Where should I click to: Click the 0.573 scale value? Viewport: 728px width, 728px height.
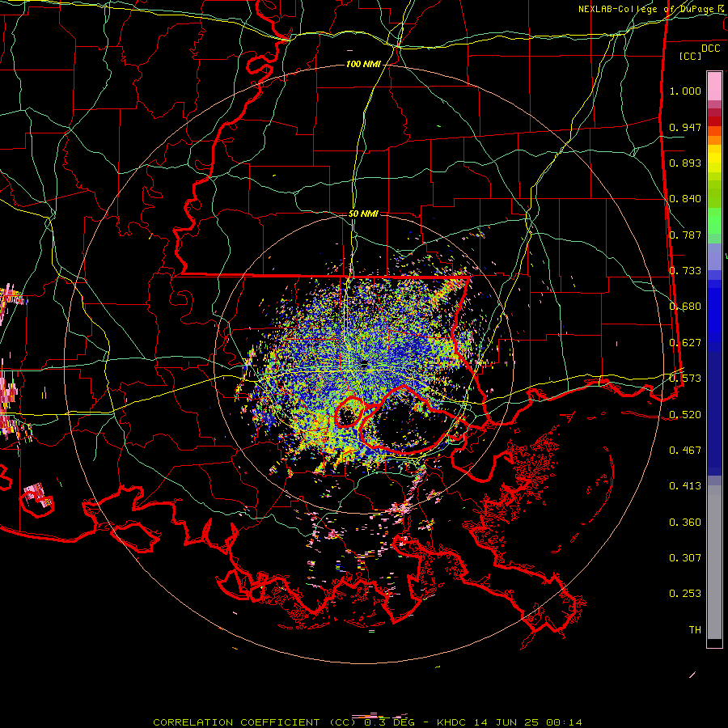(685, 379)
